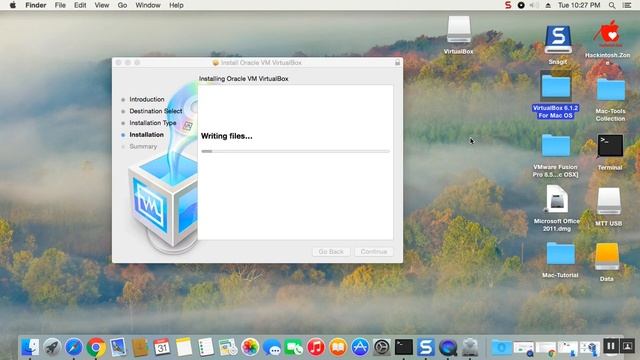Click the Go Back button in installer
The height and width of the screenshot is (360, 640).
[x=331, y=252]
